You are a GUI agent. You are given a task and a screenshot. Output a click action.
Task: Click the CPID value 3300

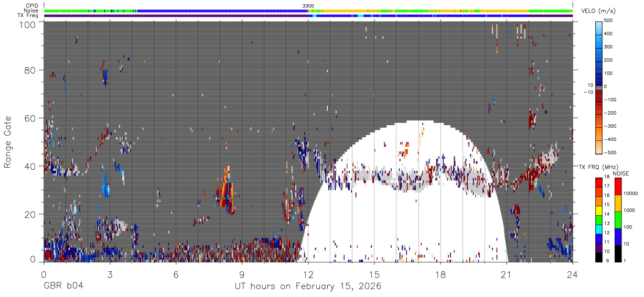coord(308,6)
